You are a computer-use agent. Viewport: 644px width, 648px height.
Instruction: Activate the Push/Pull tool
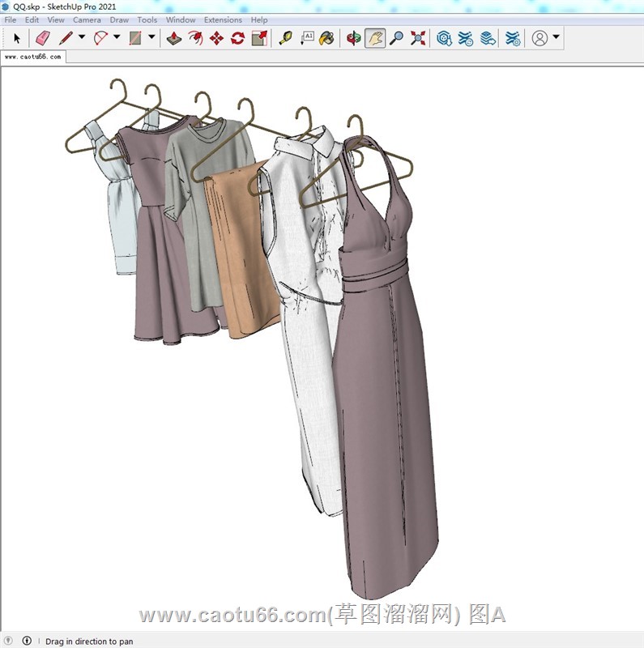pyautogui.click(x=174, y=38)
